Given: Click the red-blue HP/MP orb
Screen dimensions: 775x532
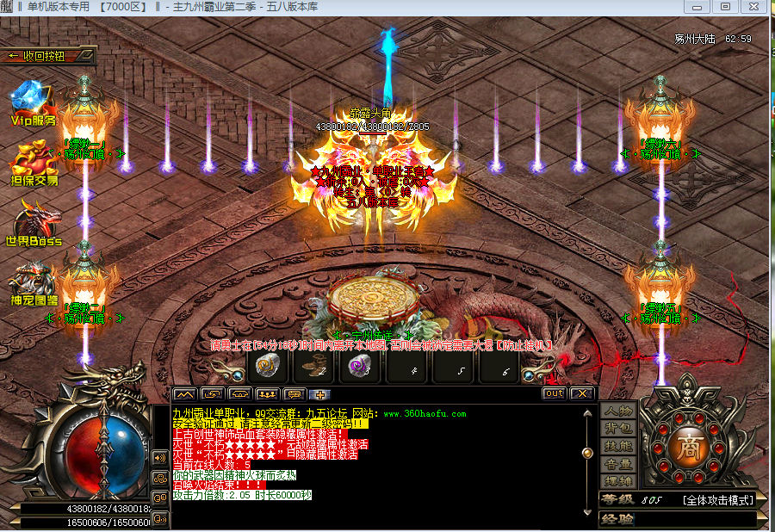Looking at the screenshot, I should coord(104,455).
